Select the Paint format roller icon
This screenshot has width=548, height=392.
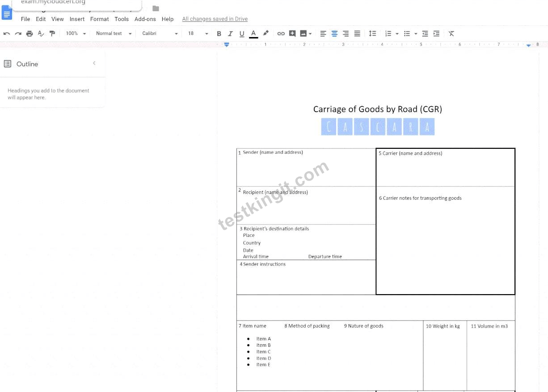[52, 34]
